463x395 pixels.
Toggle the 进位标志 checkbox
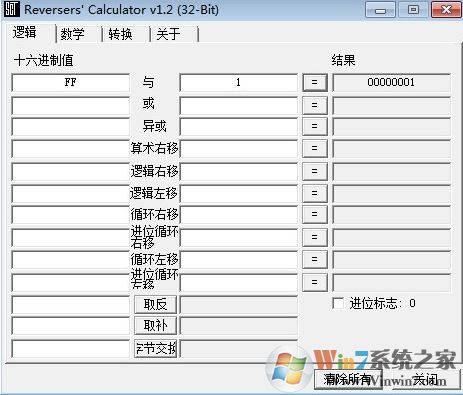click(x=338, y=303)
